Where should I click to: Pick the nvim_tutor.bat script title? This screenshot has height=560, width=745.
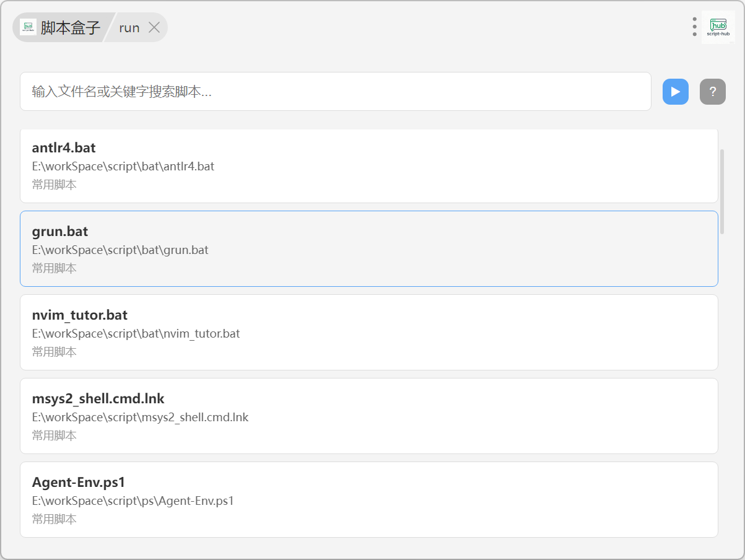pyautogui.click(x=80, y=315)
